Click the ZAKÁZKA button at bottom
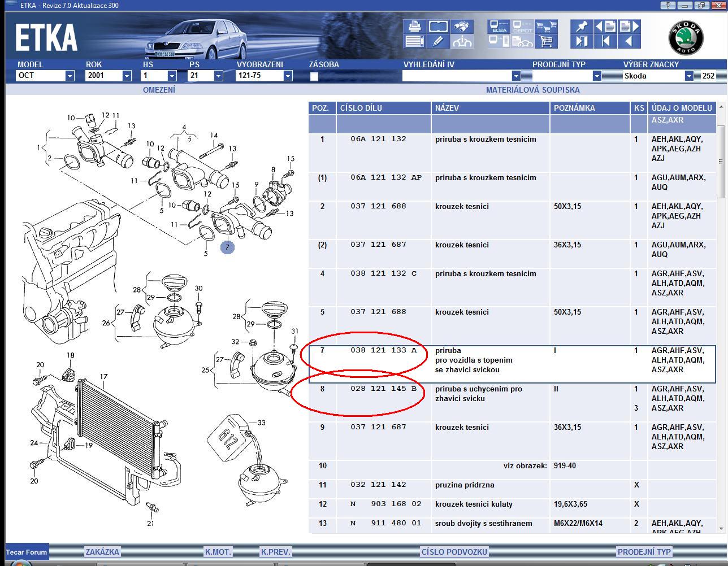The height and width of the screenshot is (566, 728). tap(102, 552)
